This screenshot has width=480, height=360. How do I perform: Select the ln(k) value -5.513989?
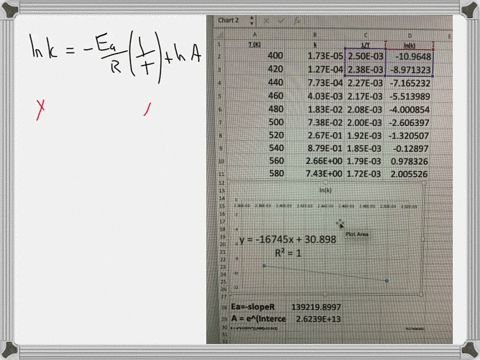click(x=409, y=97)
